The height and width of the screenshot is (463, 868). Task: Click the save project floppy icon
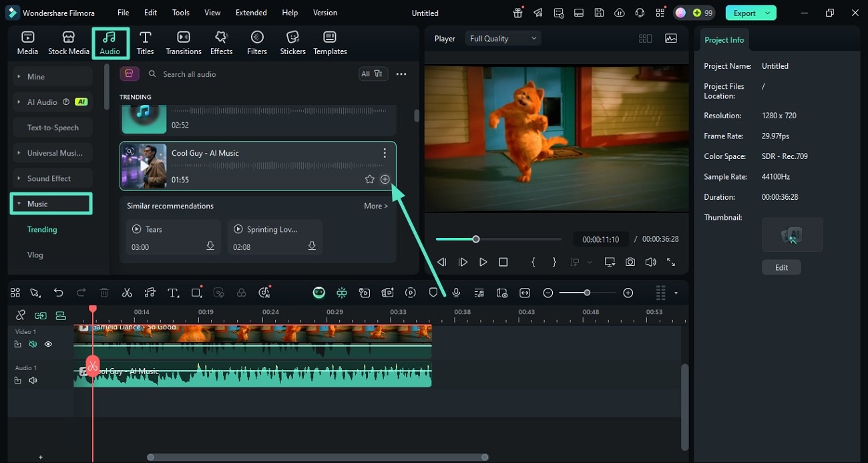pyautogui.click(x=600, y=13)
